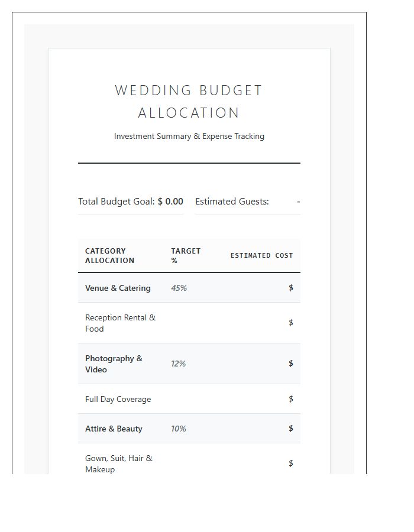Click the 10% target value
Image resolution: width=414 pixels, height=532 pixels.
click(179, 429)
